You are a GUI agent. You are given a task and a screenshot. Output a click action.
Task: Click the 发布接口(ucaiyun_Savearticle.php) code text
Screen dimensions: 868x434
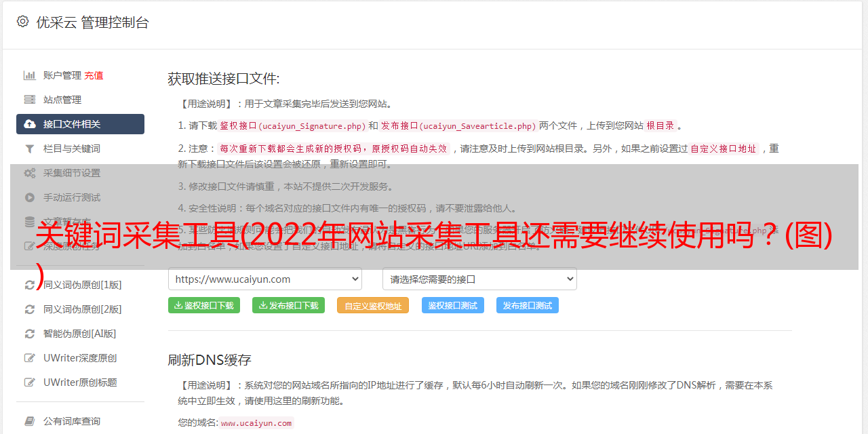[458, 125]
